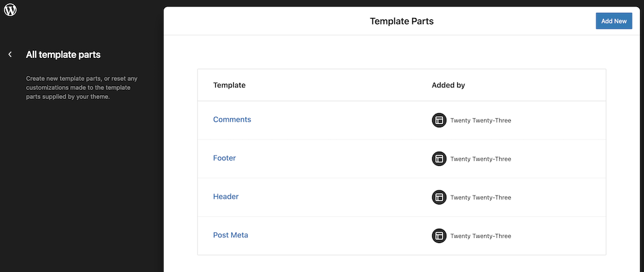Click the theme layout icon in Header row
Viewport: 644px width, 272px height.
click(x=439, y=197)
